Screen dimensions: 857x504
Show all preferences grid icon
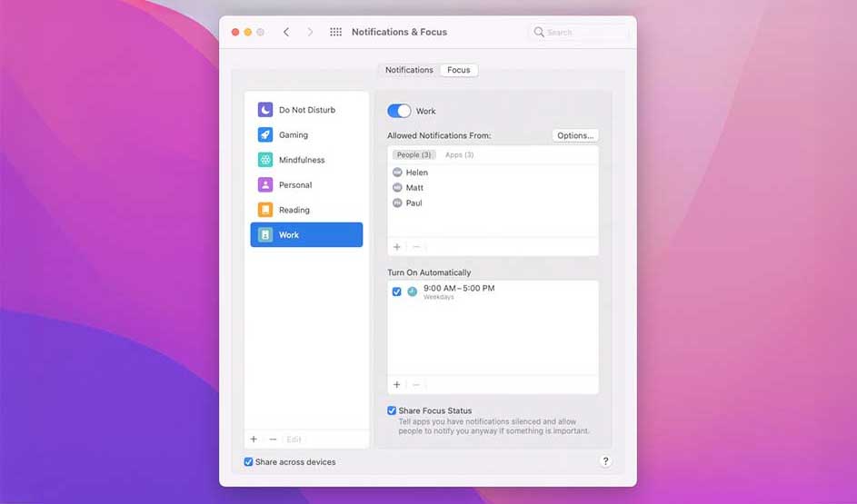pyautogui.click(x=335, y=32)
